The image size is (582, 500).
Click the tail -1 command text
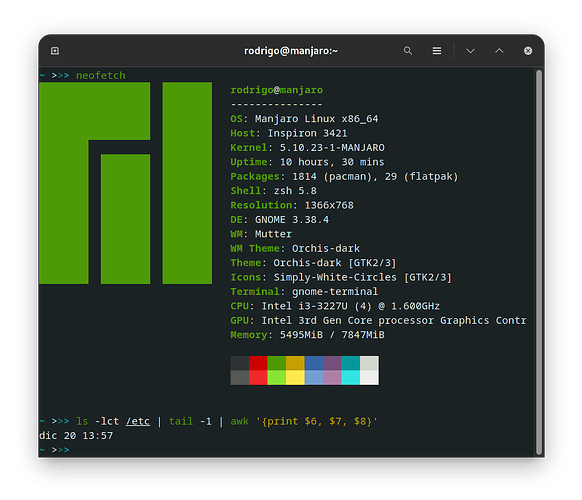coord(190,421)
